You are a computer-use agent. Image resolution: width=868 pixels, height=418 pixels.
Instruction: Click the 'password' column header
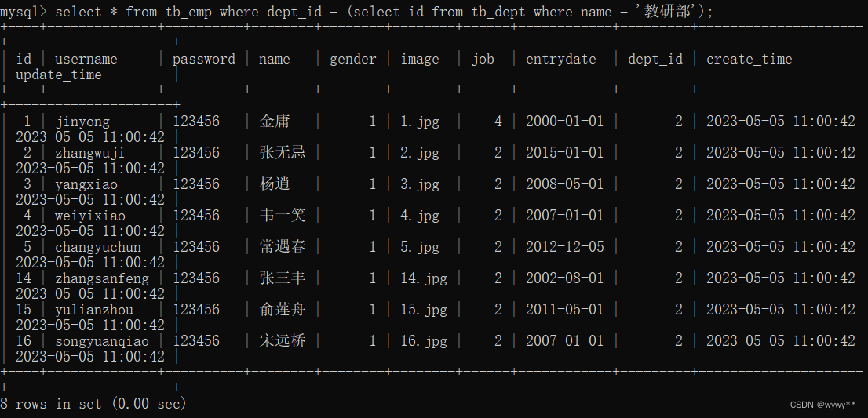pos(204,59)
